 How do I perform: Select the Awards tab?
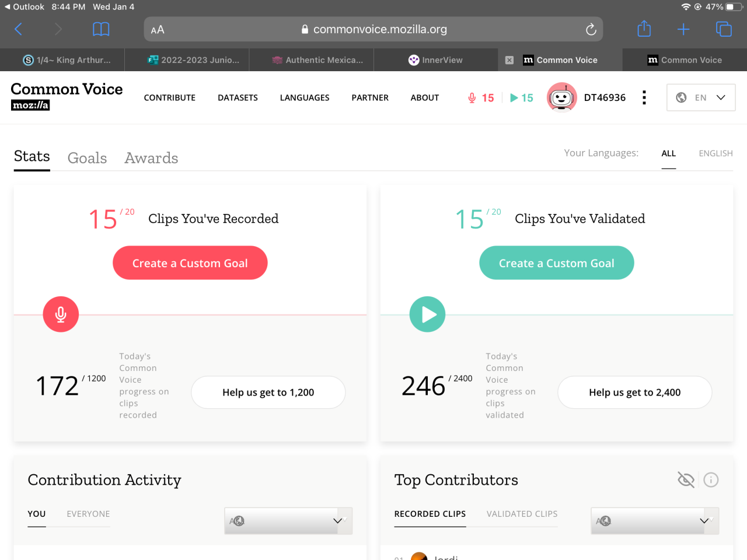pyautogui.click(x=151, y=157)
